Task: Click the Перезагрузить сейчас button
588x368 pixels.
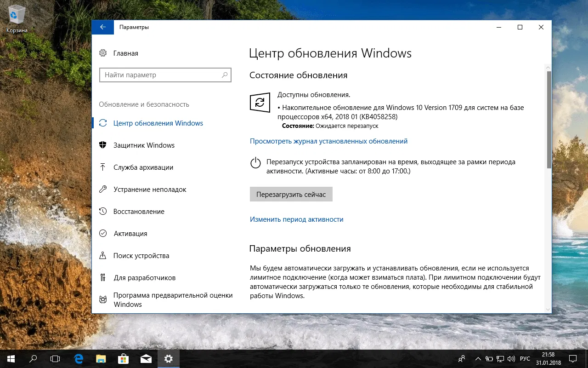Action: [x=291, y=194]
